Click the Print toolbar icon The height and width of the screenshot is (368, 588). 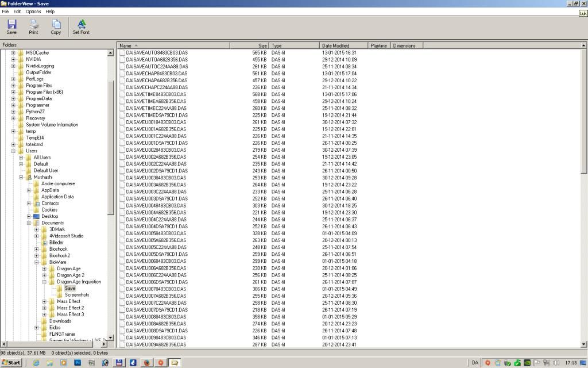click(x=34, y=26)
